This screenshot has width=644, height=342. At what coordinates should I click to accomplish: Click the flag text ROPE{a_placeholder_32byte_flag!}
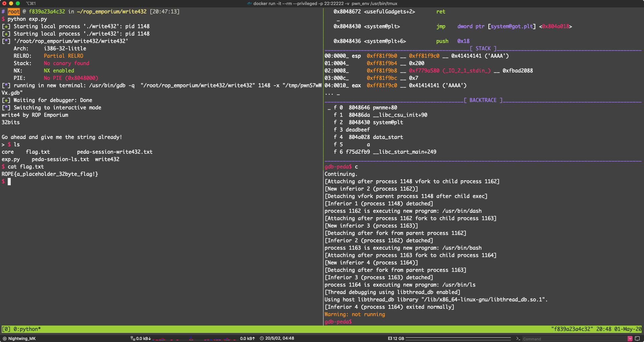coord(50,174)
